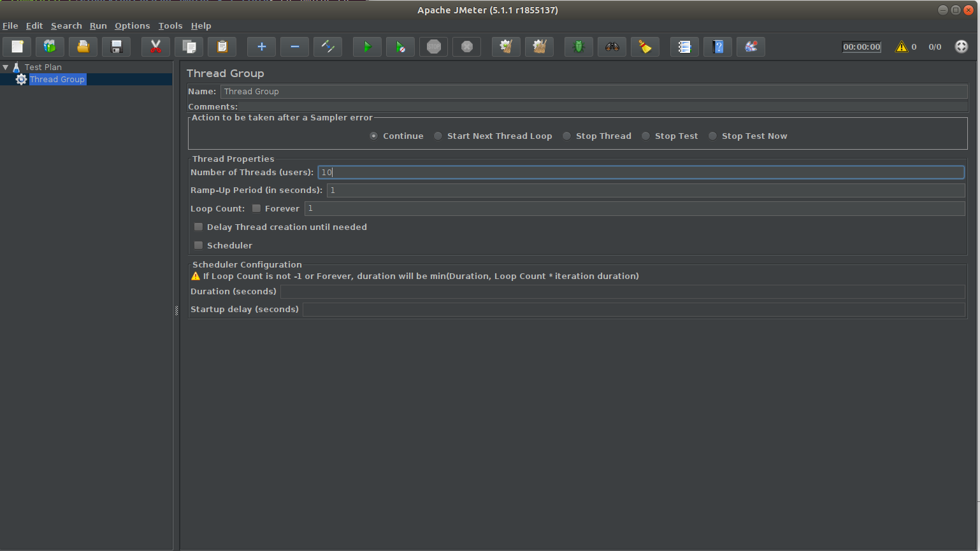Screen dimensions: 980x551
Task: Copy the selected element toolbar icon
Action: click(x=189, y=47)
